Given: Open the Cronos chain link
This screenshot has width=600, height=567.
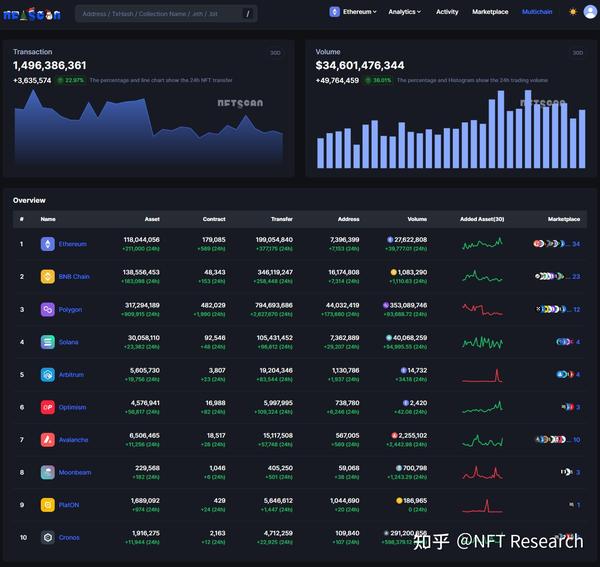Looking at the screenshot, I should tap(69, 538).
